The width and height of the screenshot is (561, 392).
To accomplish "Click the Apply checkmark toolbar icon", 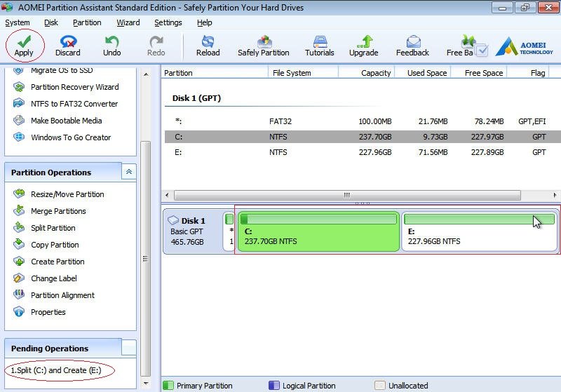I will (24, 41).
